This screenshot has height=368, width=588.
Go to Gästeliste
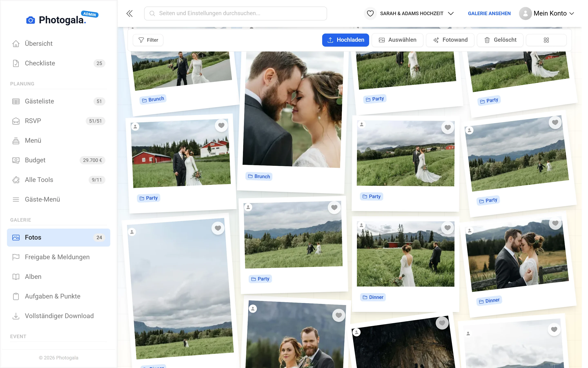[x=59, y=101]
